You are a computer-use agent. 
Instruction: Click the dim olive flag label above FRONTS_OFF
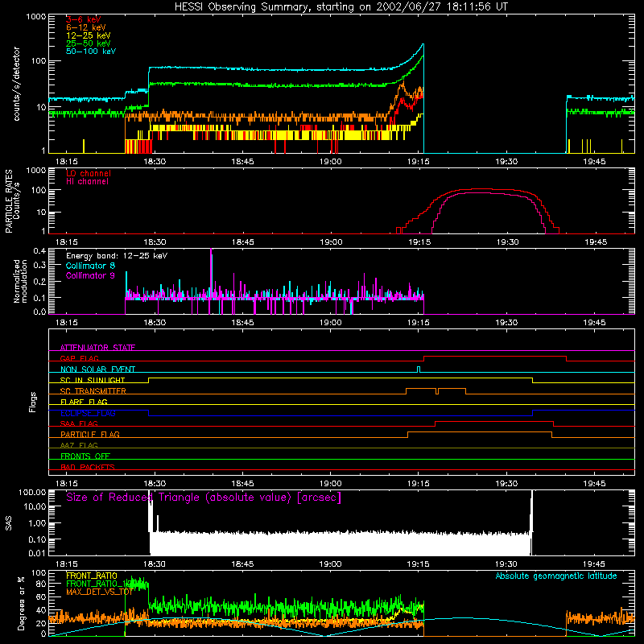click(x=79, y=445)
